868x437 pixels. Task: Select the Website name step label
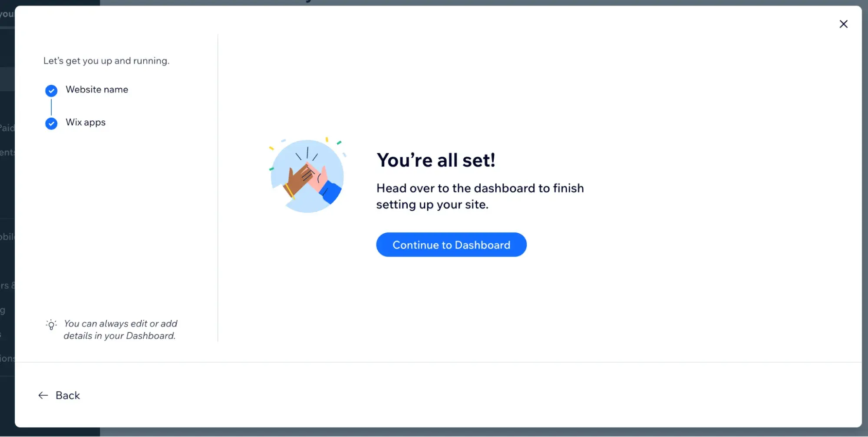click(x=97, y=89)
